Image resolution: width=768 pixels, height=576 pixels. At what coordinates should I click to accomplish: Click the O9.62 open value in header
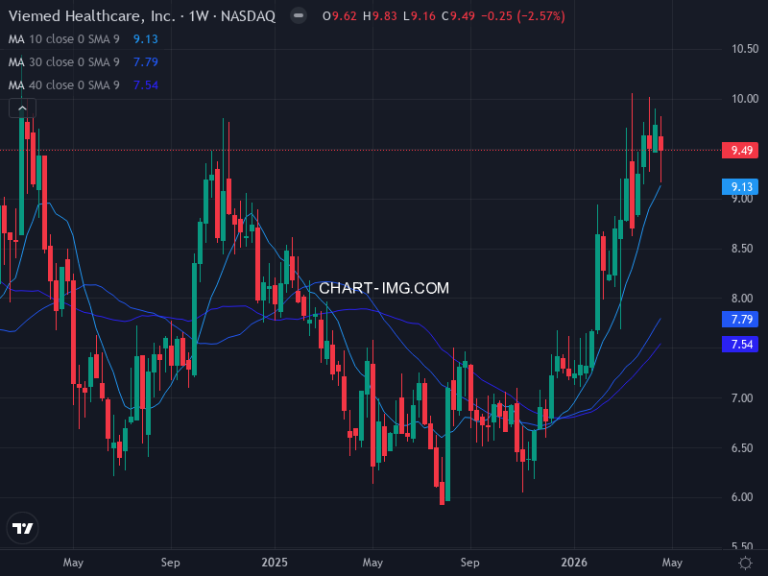[339, 16]
